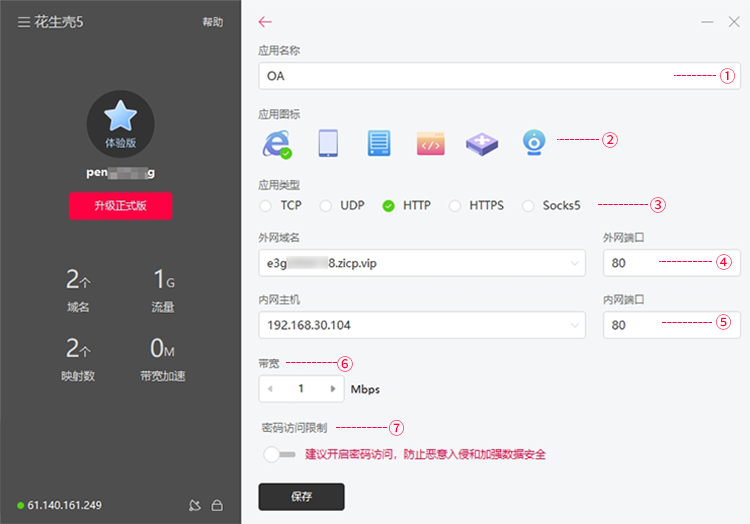The width and height of the screenshot is (750, 524).
Task: Click the 2个 映射数 mapping count
Action: point(78,359)
